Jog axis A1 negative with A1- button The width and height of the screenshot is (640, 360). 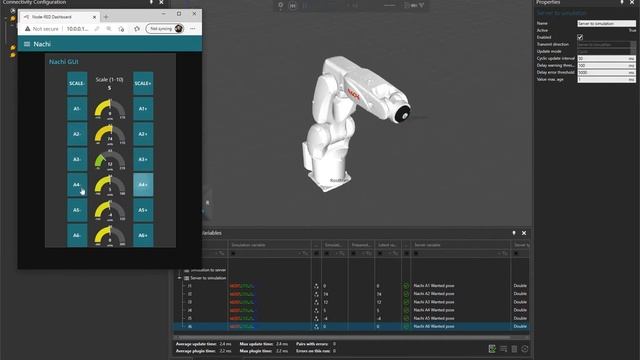pyautogui.click(x=77, y=109)
